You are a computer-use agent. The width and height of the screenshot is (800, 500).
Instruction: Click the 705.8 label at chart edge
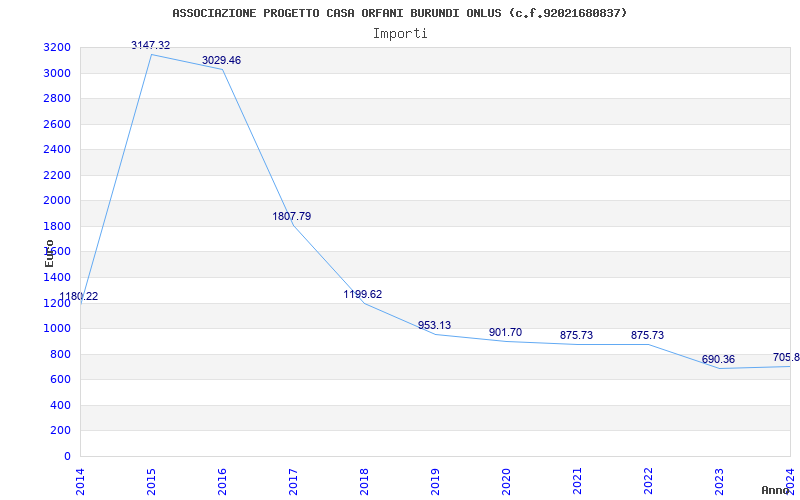click(786, 357)
